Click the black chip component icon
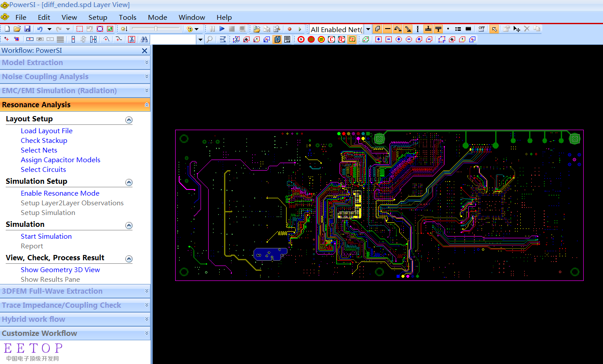603x364 pixels. click(x=468, y=29)
